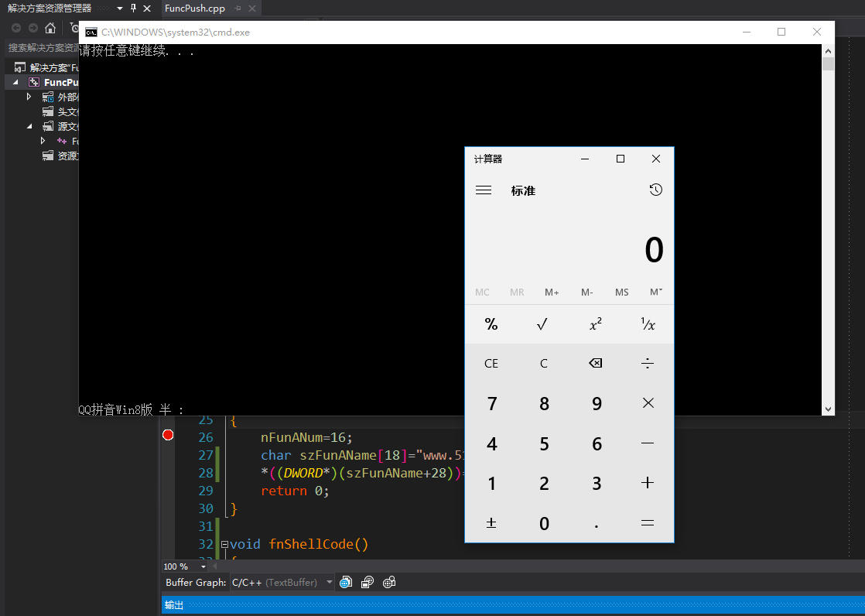Image resolution: width=865 pixels, height=616 pixels.
Task: Click the equals button in Calculator
Action: 648,522
